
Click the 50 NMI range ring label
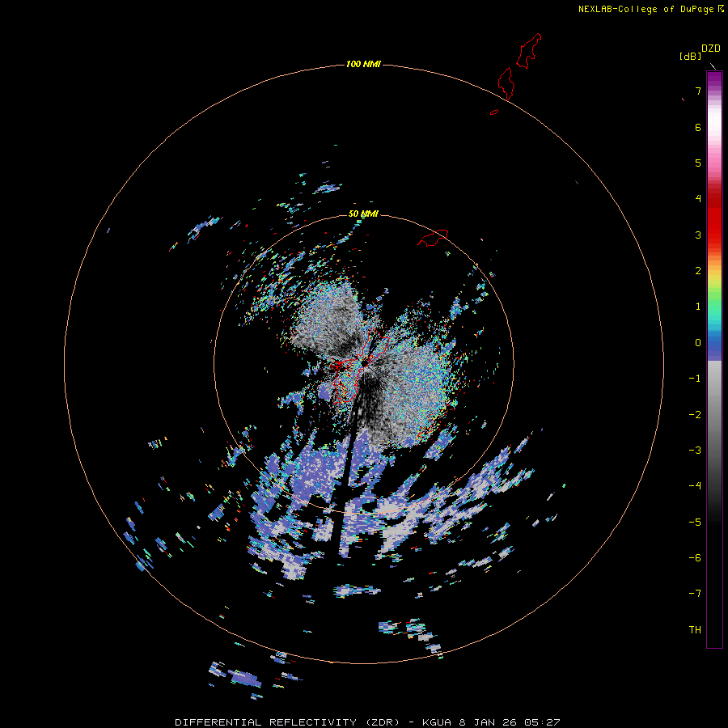[363, 214]
